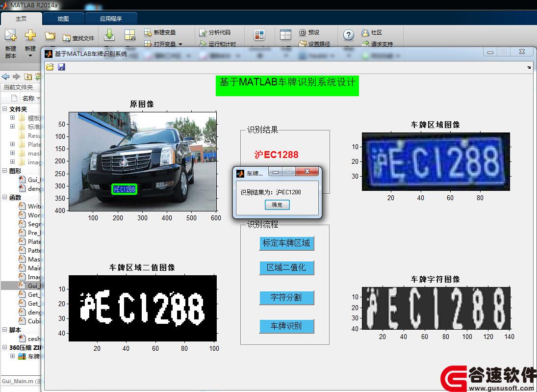Collapse the 脚本 group
The width and height of the screenshot is (537, 392).
(x=5, y=330)
